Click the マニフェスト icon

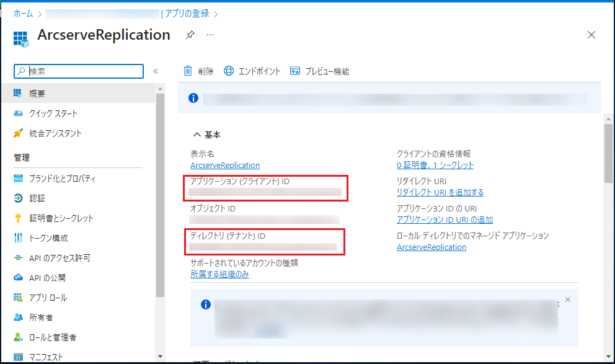click(x=18, y=357)
